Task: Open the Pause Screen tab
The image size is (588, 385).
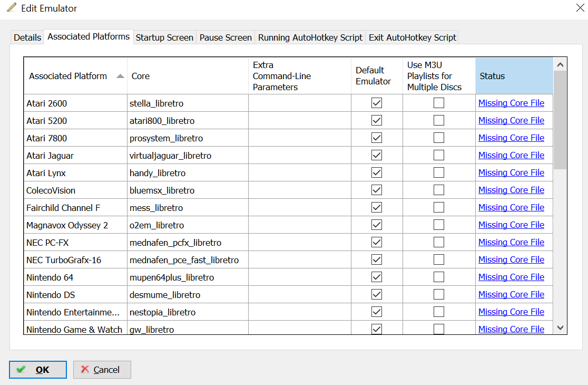Action: (x=226, y=37)
